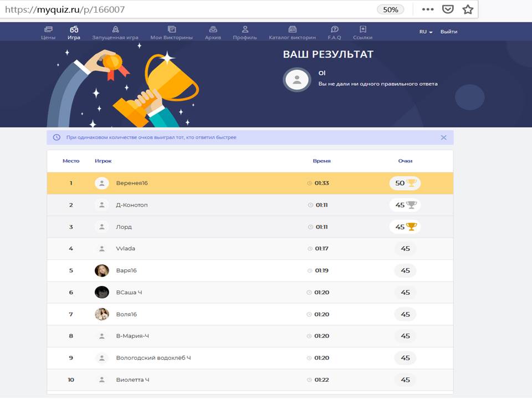The height and width of the screenshot is (399, 532).
Task: Click the Выйти logout link
Action: point(449,32)
